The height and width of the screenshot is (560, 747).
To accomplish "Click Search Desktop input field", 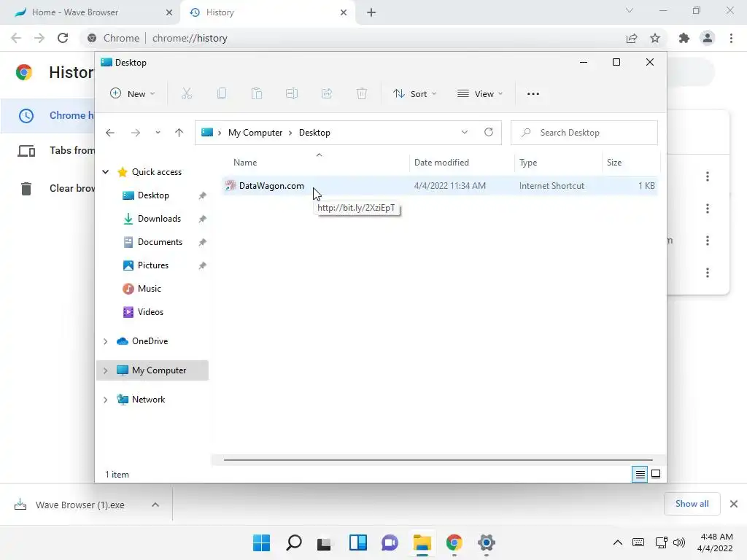I will (x=584, y=133).
